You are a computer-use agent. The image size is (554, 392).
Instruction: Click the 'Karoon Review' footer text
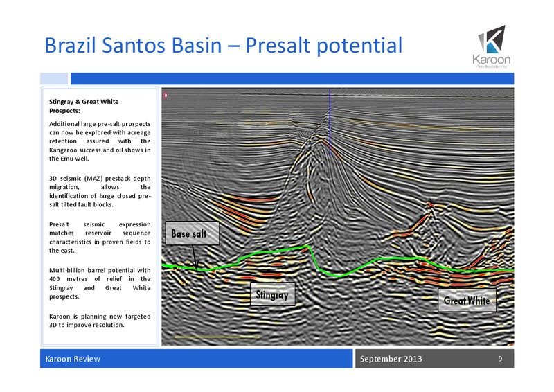coord(73,359)
